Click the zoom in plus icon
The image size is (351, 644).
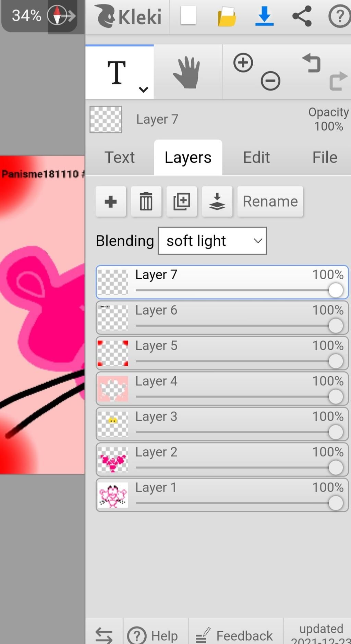point(243,63)
